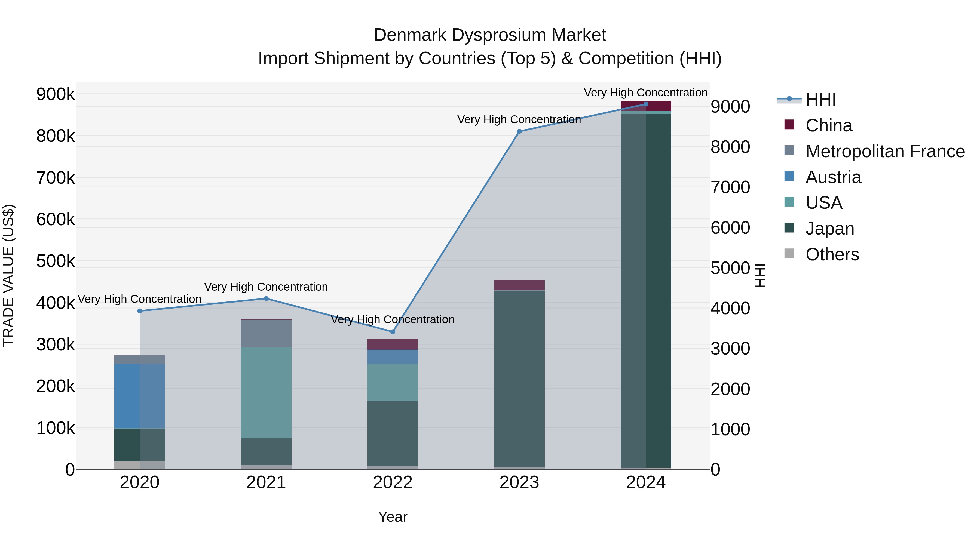Toggle the China legend entry
Image resolution: width=980 pixels, height=551 pixels.
818,125
